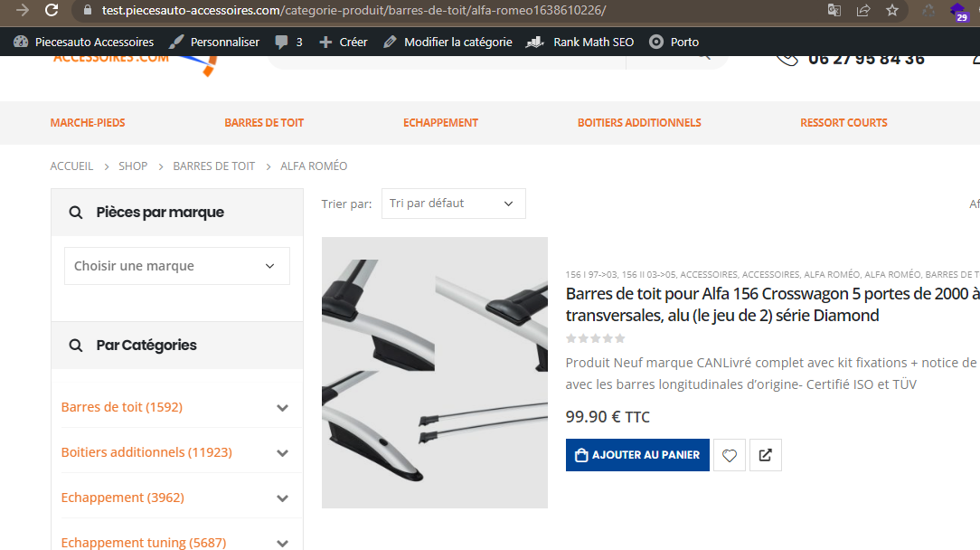Open the Porto theme menu

click(674, 42)
